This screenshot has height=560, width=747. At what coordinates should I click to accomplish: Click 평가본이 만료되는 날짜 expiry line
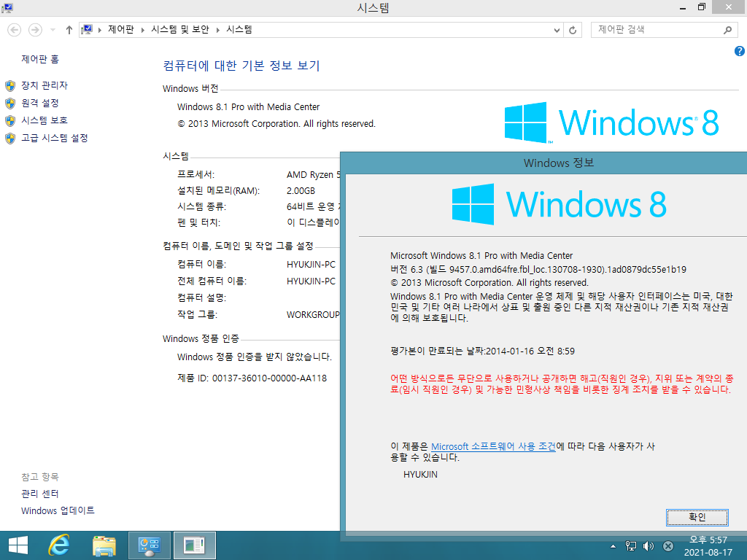[482, 351]
